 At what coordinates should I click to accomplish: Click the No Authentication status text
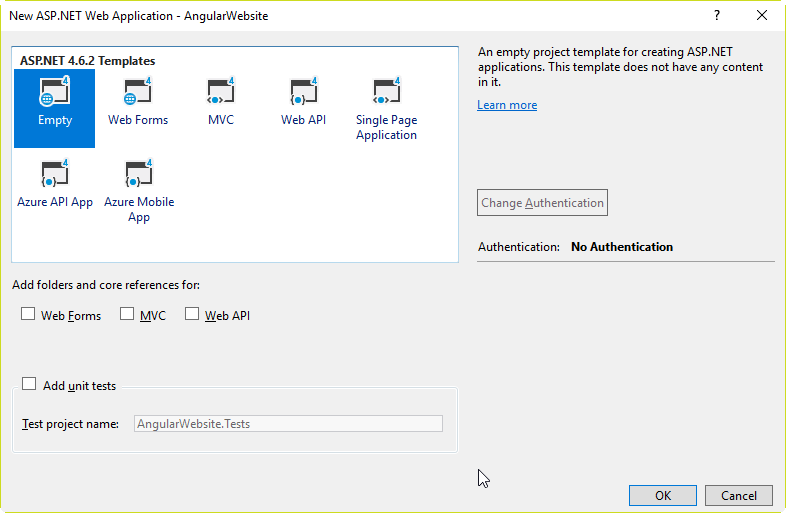tap(621, 247)
